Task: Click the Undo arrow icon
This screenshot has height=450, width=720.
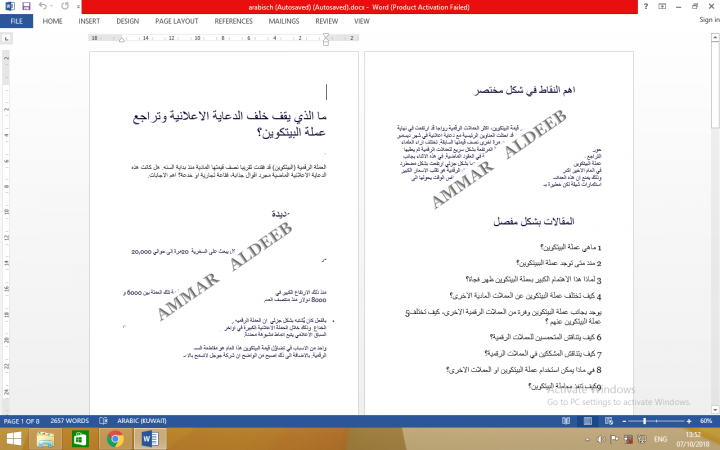Action: 42,6
